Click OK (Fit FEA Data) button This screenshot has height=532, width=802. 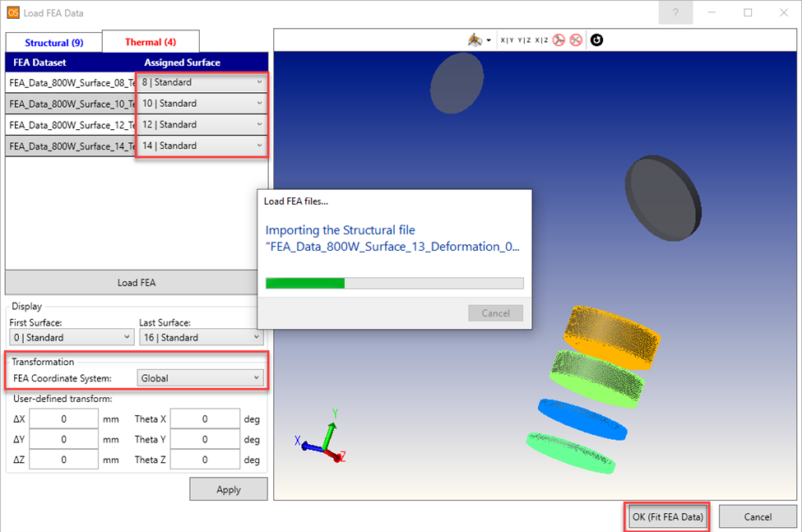668,516
